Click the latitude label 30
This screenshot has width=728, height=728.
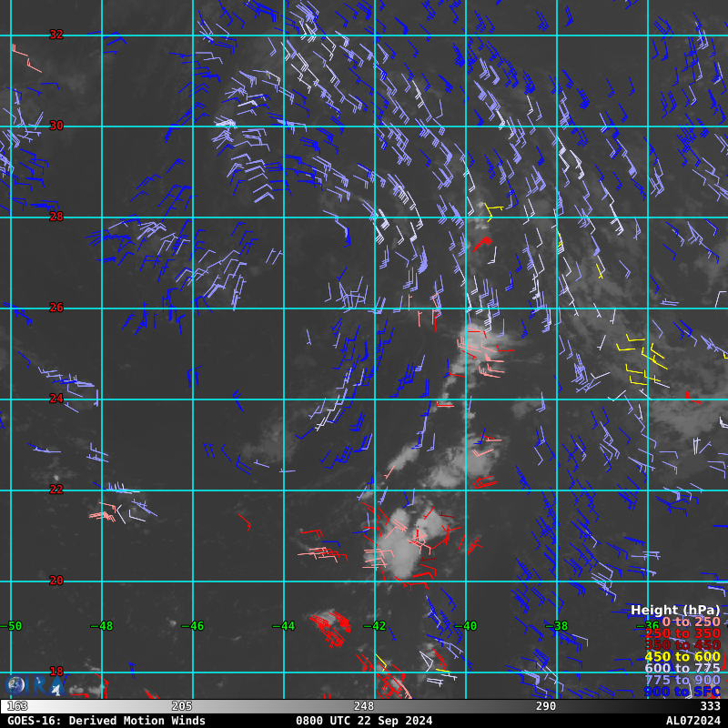point(56,126)
